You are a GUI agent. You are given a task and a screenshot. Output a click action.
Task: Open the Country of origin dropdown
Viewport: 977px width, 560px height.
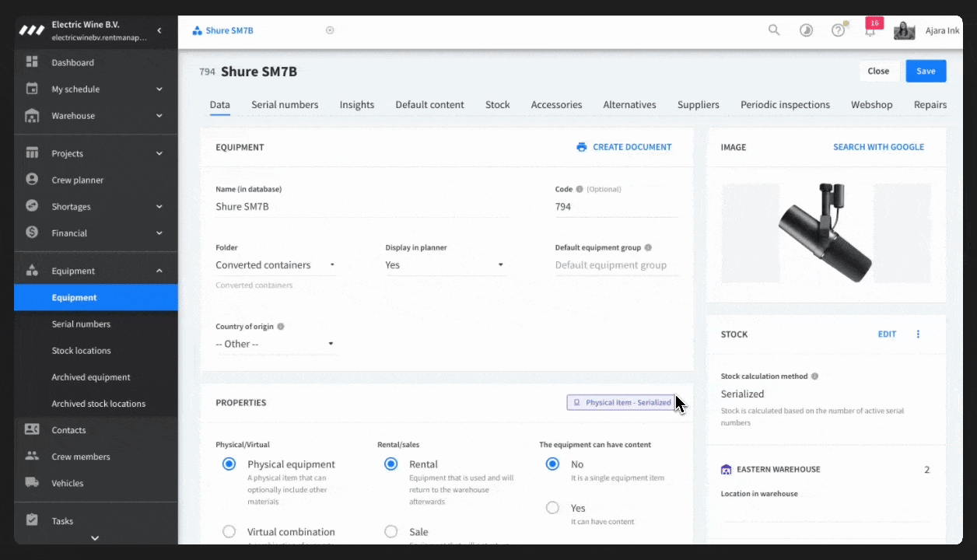[x=276, y=344]
